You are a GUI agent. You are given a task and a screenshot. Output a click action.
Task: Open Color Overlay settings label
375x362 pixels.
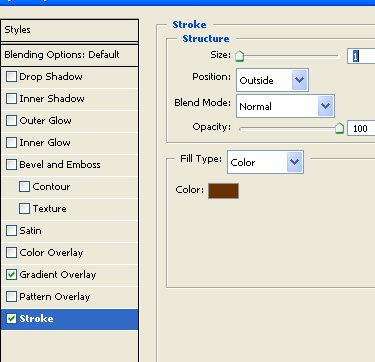click(x=51, y=253)
